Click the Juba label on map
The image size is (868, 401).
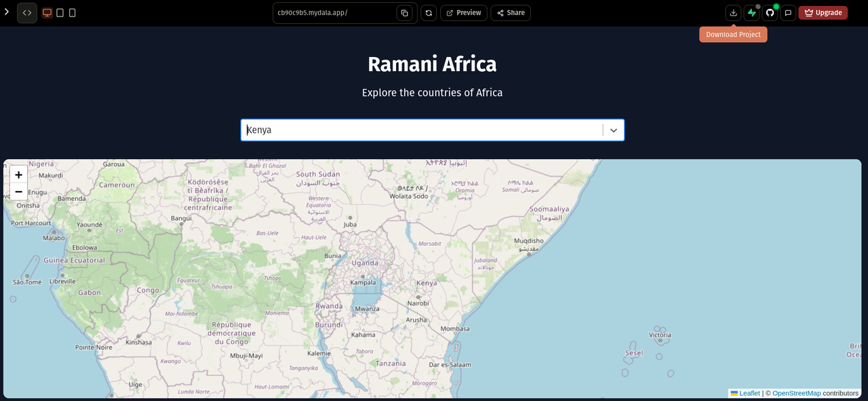point(350,224)
